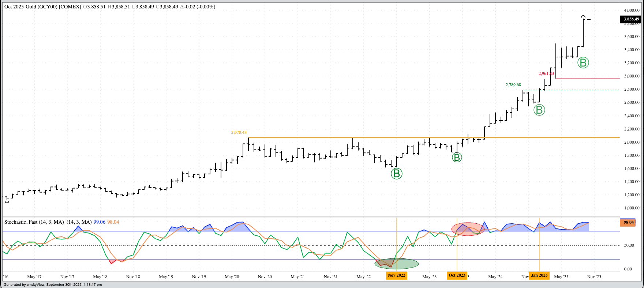Screen dimensions: 644x288
Task: Click the Stochastic, Fast indicator title
Action: pyautogui.click(x=34, y=222)
